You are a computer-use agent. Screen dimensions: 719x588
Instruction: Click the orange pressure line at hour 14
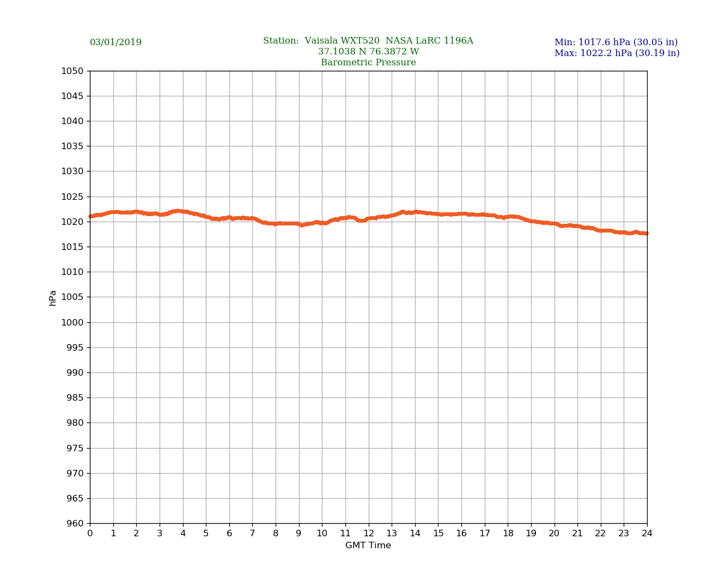[415, 212]
